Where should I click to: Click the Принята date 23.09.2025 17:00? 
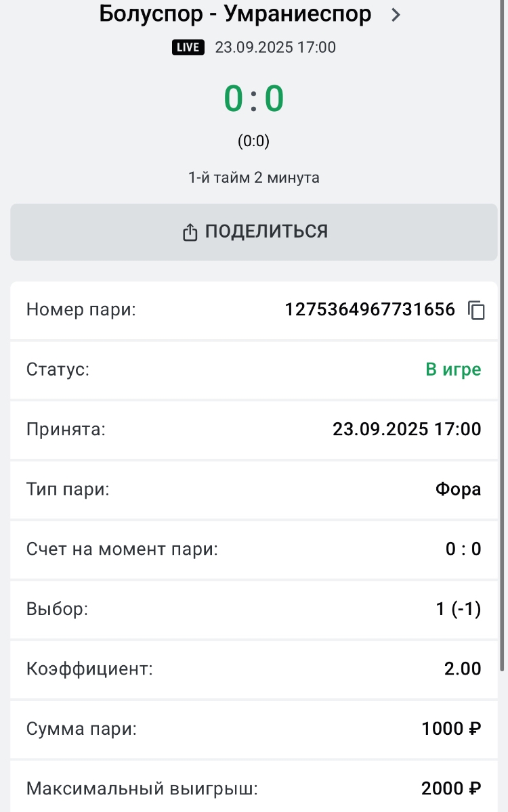406,429
